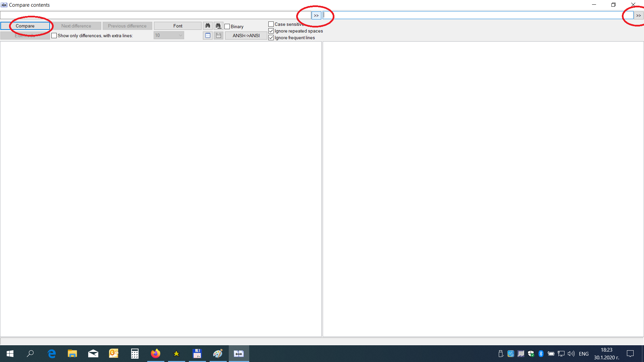Click the blue vertical arrangement layout icon
The width and height of the screenshot is (644, 362).
[x=208, y=36]
